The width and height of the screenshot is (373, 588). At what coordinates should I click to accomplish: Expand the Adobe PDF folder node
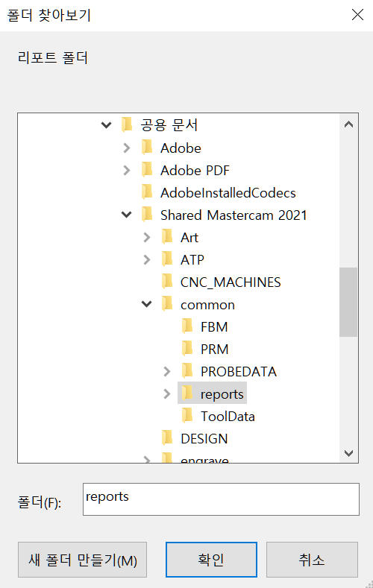point(127,170)
